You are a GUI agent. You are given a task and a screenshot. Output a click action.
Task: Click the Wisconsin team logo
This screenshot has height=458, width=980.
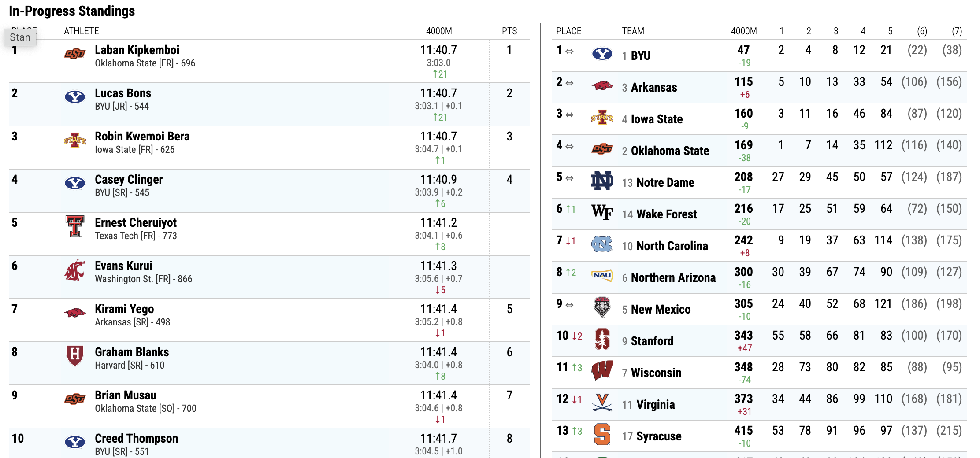[602, 371]
